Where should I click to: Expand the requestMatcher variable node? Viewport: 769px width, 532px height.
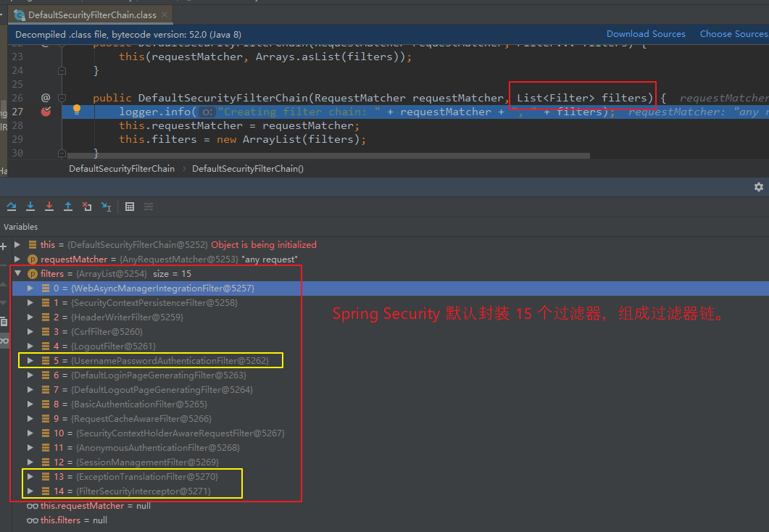point(17,259)
